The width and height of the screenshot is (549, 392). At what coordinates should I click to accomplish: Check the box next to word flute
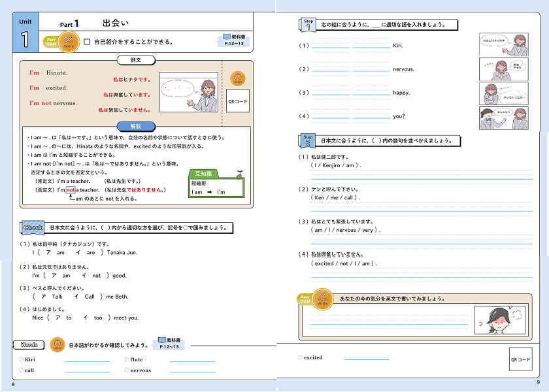(126, 359)
